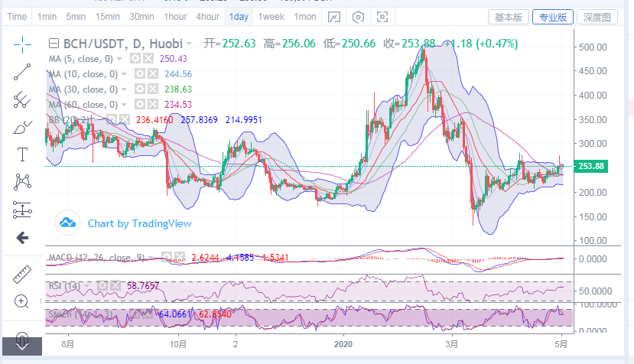This screenshot has width=634, height=364.
Task: Open chart settings hexagon icon
Action: click(x=358, y=17)
